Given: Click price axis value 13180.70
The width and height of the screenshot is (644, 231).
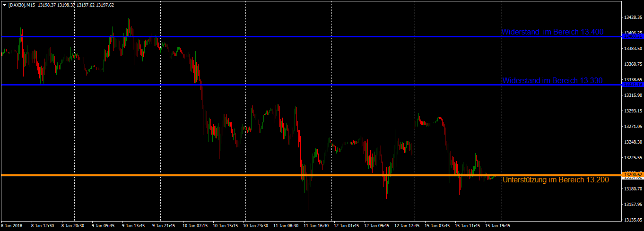Looking at the screenshot, I should (x=633, y=189).
